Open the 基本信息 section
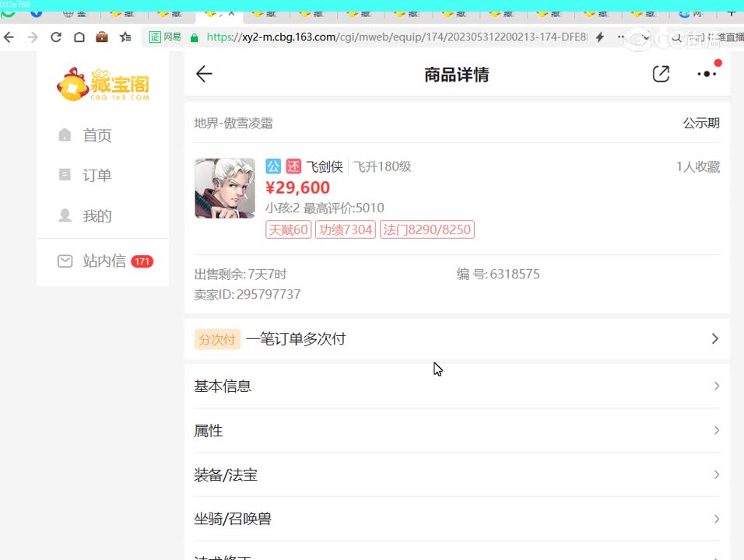The height and width of the screenshot is (560, 744). [x=457, y=386]
